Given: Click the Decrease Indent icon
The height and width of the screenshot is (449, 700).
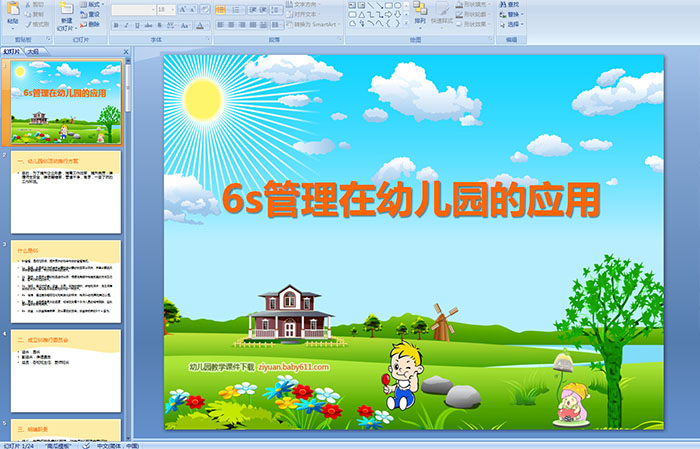Looking at the screenshot, I should [x=253, y=9].
